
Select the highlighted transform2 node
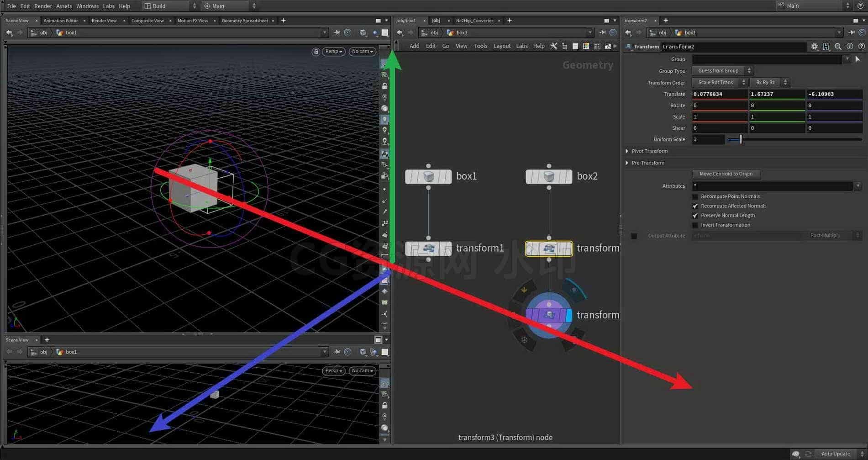549,249
